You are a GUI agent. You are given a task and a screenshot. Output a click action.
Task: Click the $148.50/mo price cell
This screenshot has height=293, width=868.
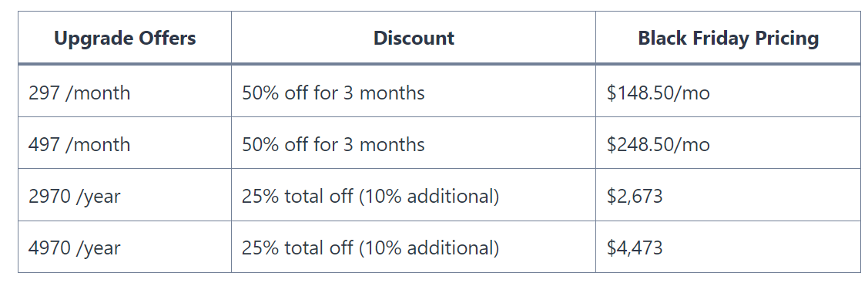[728, 92]
